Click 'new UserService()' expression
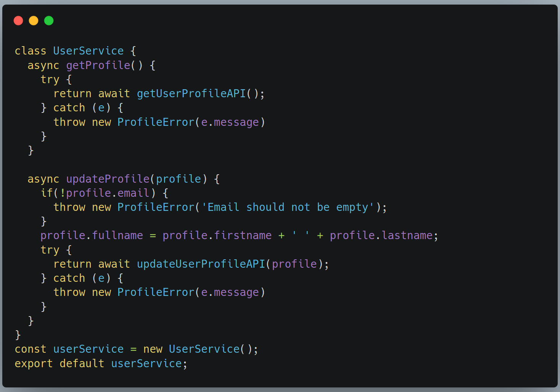The image size is (560, 392). 198,349
